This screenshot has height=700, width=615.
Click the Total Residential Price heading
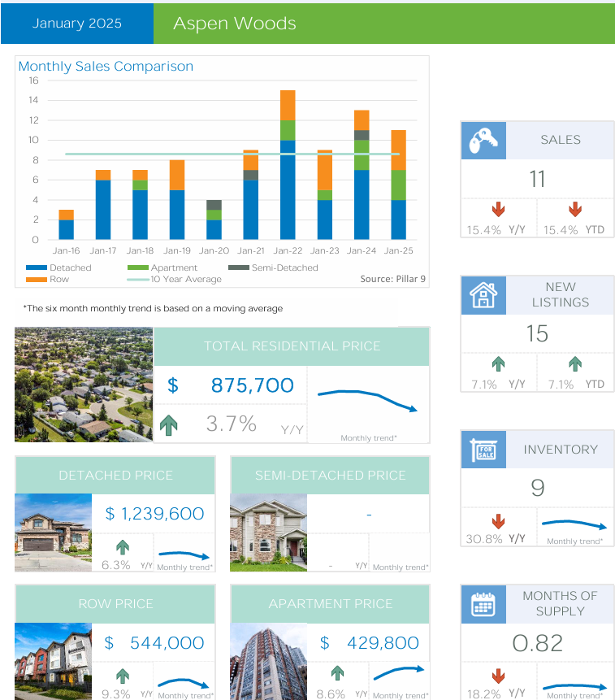(292, 346)
